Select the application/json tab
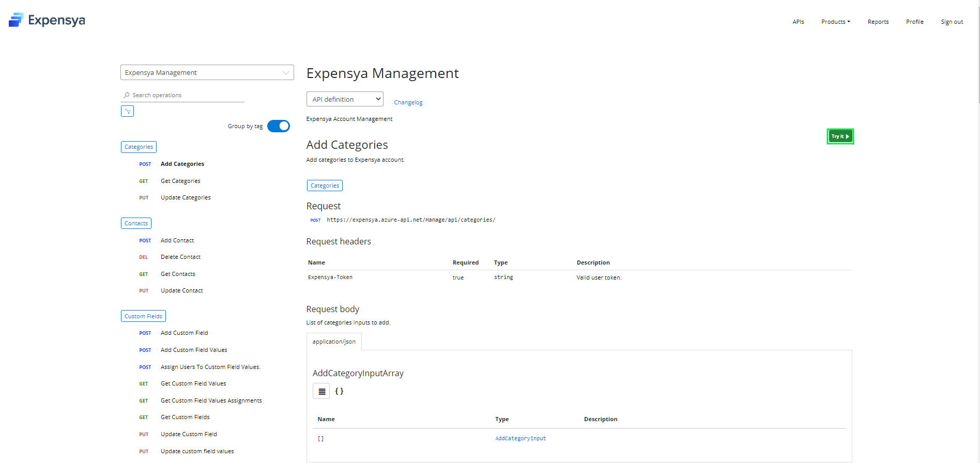 click(334, 342)
